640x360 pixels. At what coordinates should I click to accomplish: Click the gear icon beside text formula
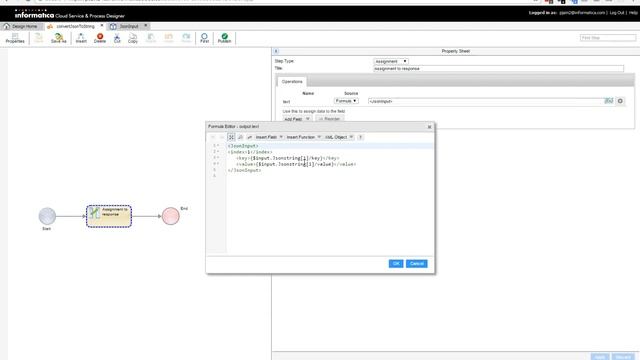click(620, 101)
